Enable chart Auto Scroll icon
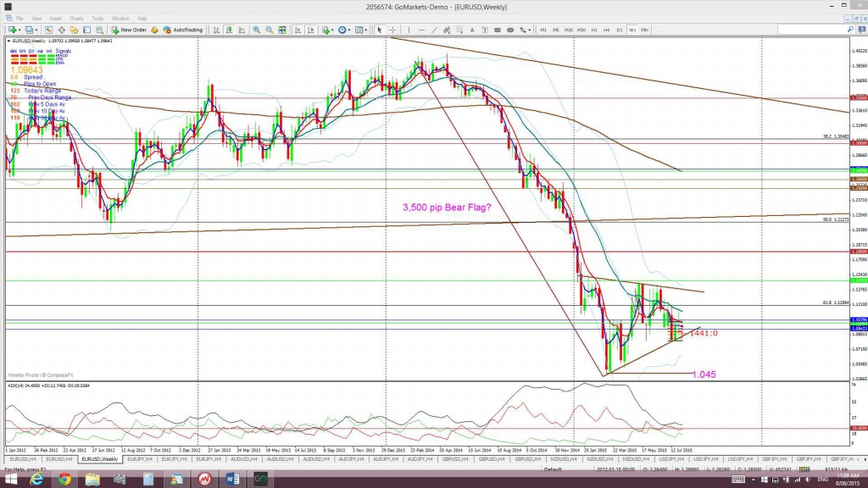Viewport: 868px width, 488px height. pos(298,30)
